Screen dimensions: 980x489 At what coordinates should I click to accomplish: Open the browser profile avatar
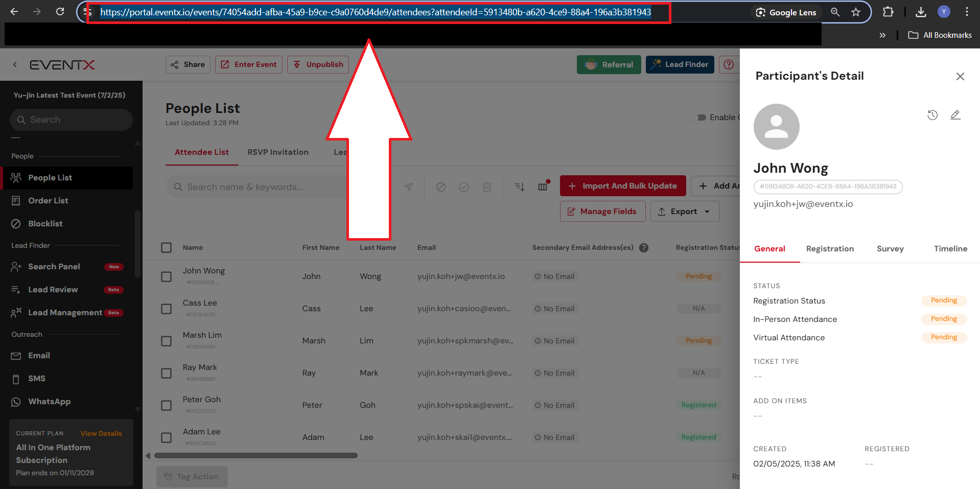944,12
